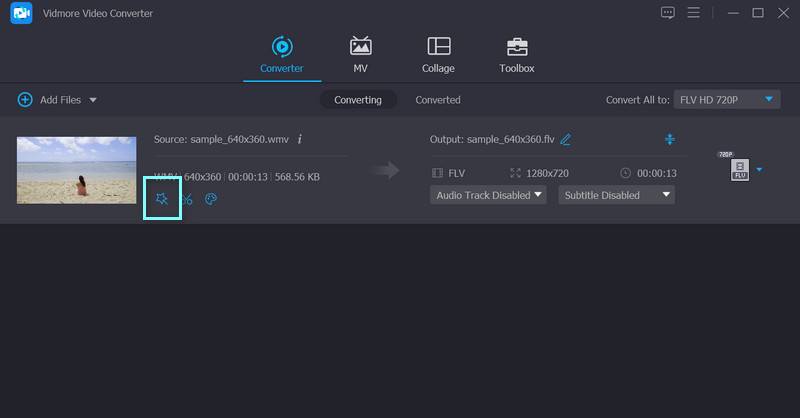Switch to the Collage tab
800x418 pixels.
click(x=438, y=55)
